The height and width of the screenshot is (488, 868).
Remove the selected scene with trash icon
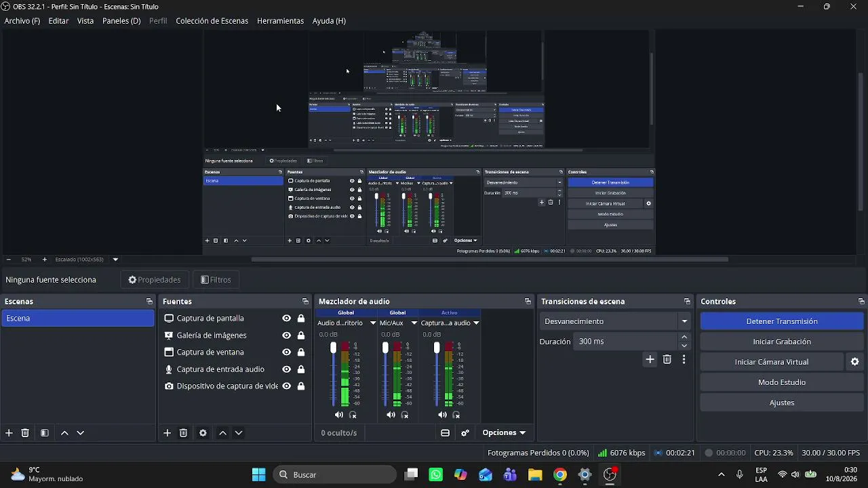(x=25, y=433)
